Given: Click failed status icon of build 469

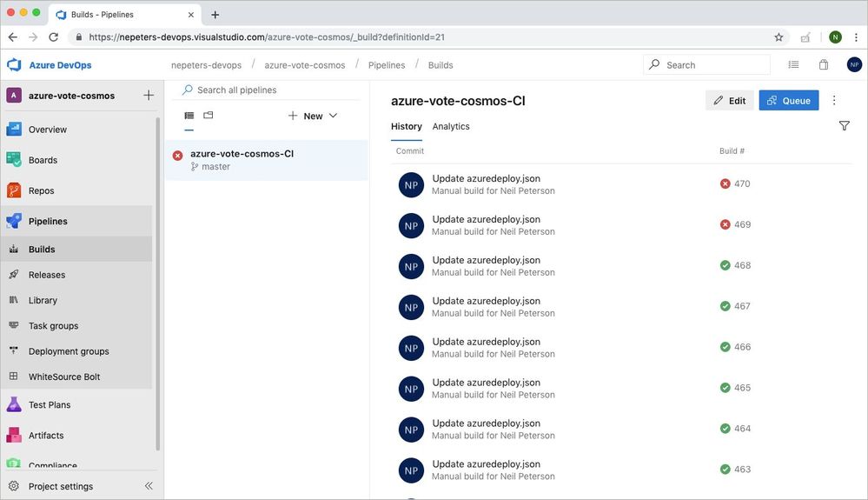Looking at the screenshot, I should (726, 224).
